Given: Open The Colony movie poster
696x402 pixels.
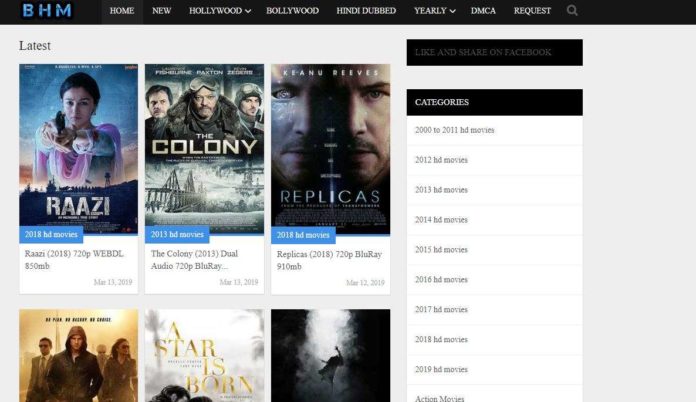Looking at the screenshot, I should click(x=204, y=149).
